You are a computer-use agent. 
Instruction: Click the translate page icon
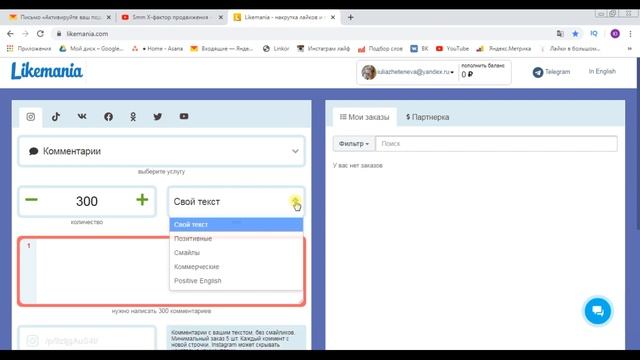pyautogui.click(x=560, y=34)
